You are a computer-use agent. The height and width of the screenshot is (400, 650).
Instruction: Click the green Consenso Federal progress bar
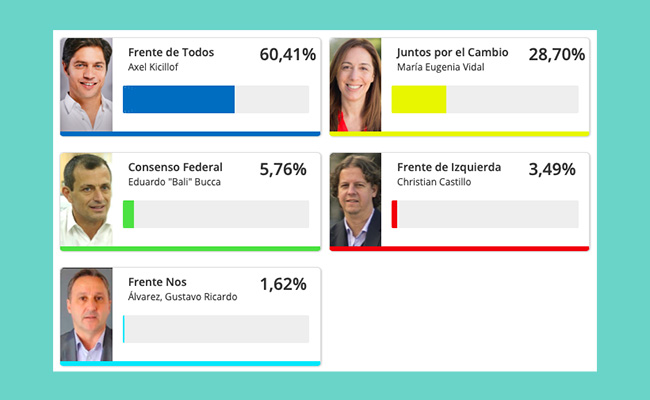[216, 214]
